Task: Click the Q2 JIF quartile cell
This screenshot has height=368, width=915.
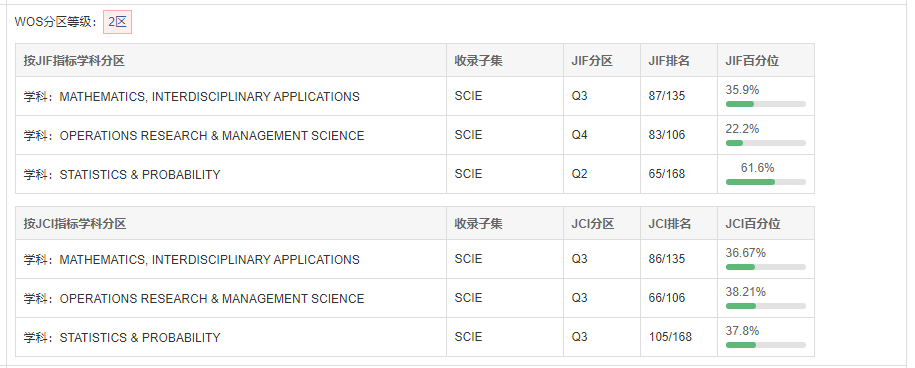Action: point(602,174)
